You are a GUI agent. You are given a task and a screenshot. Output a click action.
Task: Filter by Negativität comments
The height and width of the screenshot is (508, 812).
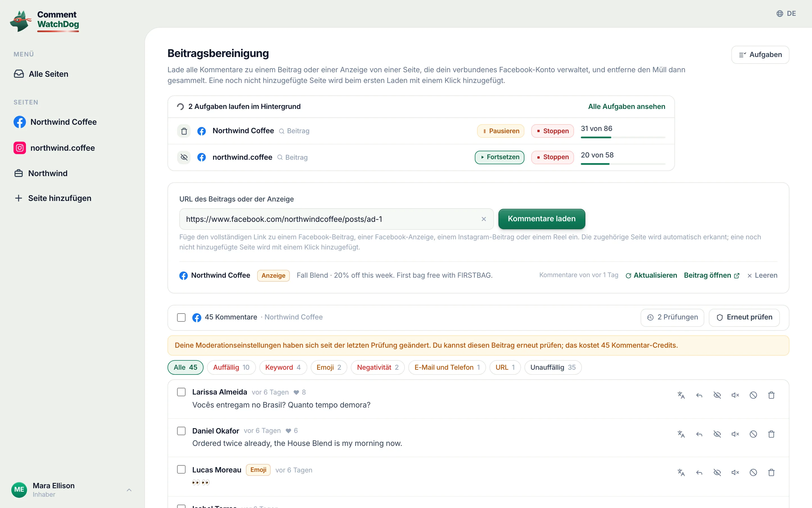click(x=378, y=367)
